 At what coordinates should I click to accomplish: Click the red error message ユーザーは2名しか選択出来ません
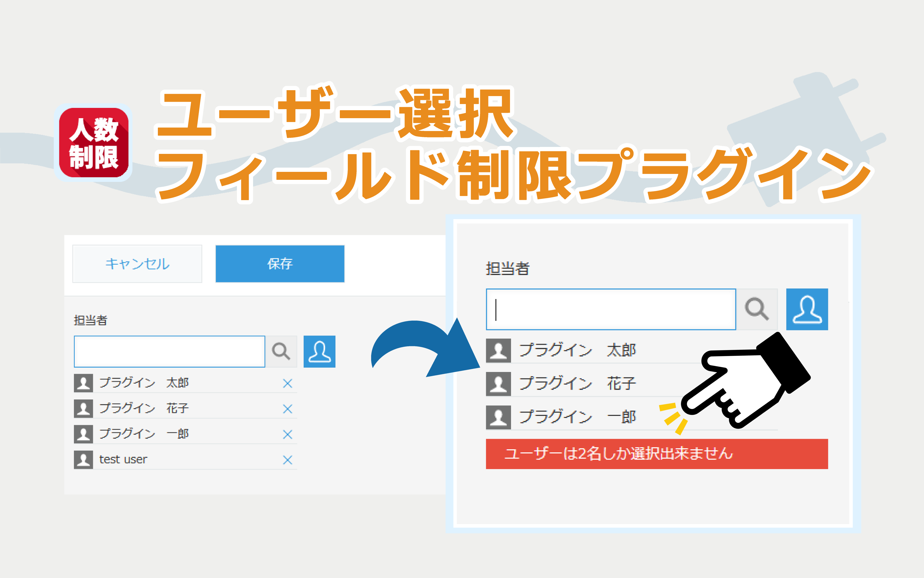(x=657, y=454)
